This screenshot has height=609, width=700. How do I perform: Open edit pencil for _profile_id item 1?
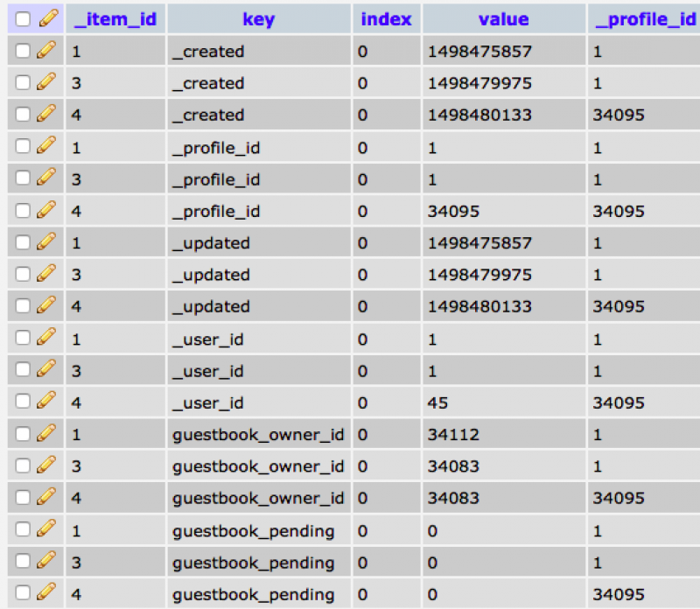pyautogui.click(x=46, y=145)
